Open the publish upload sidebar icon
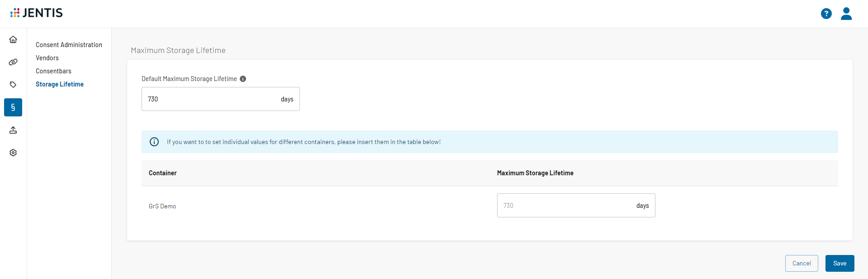The width and height of the screenshot is (868, 279). [13, 130]
